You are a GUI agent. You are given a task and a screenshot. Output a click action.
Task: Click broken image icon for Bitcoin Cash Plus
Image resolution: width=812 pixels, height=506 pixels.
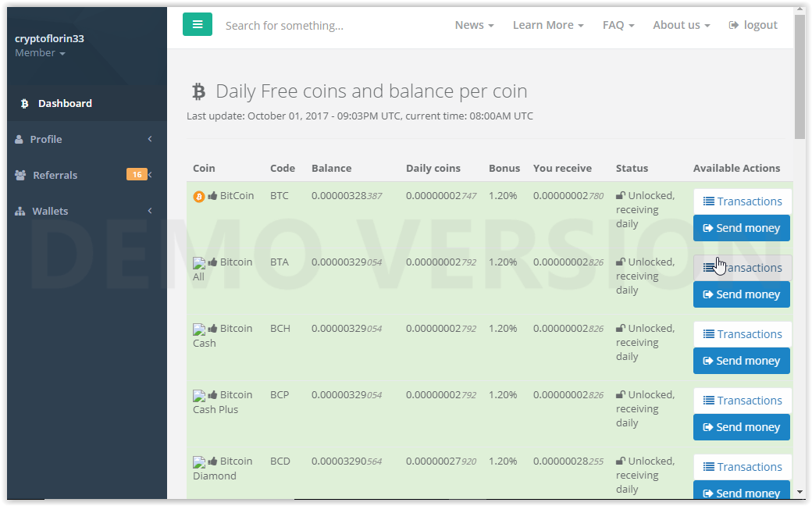coord(199,396)
